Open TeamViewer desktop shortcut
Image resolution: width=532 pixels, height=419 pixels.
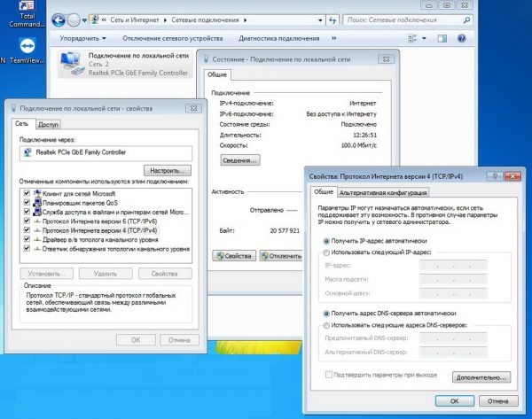(x=27, y=50)
